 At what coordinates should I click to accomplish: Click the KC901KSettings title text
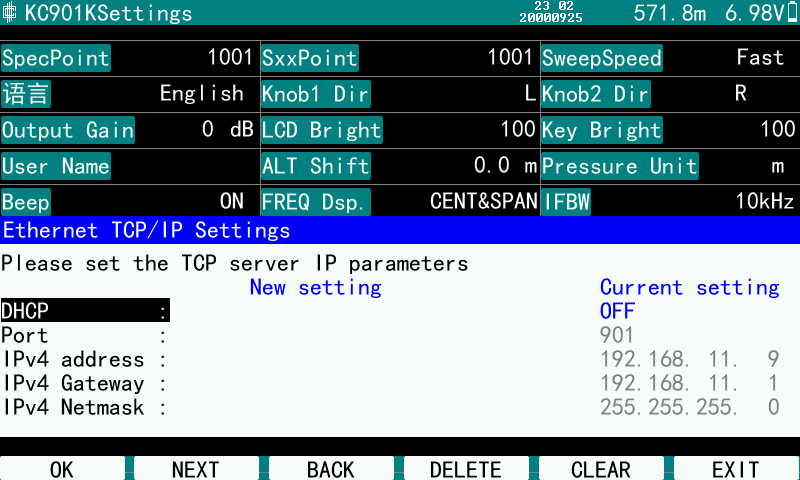coord(108,13)
